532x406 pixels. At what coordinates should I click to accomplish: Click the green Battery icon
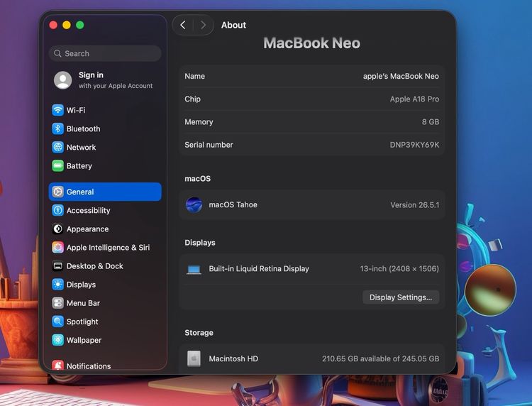pos(57,166)
